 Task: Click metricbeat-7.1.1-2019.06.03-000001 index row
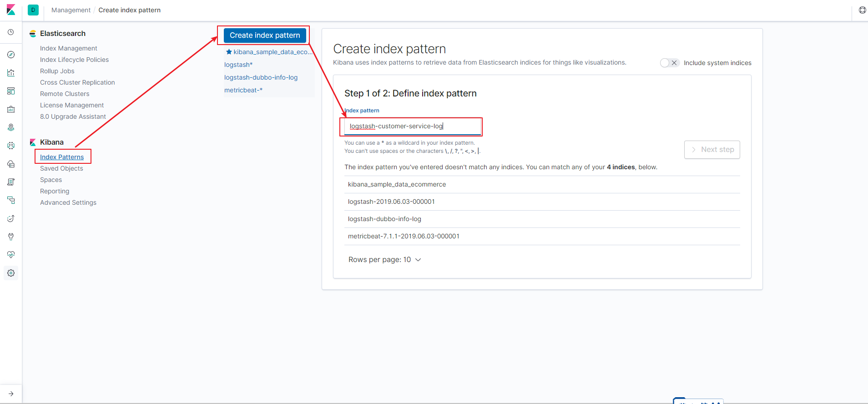pyautogui.click(x=542, y=236)
